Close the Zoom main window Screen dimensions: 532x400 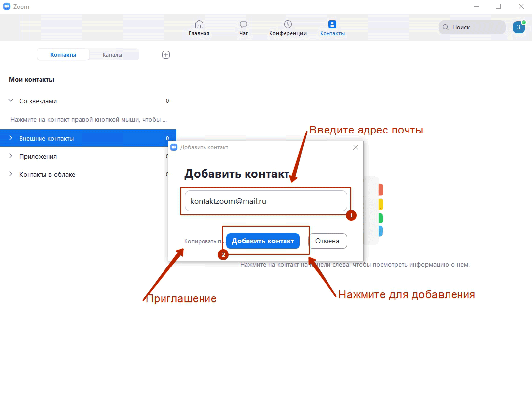coord(521,6)
